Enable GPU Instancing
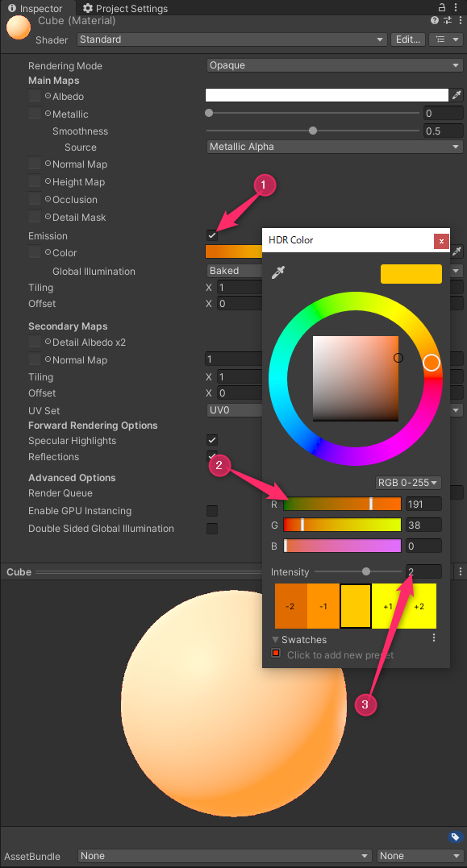The width and height of the screenshot is (467, 868). click(211, 510)
